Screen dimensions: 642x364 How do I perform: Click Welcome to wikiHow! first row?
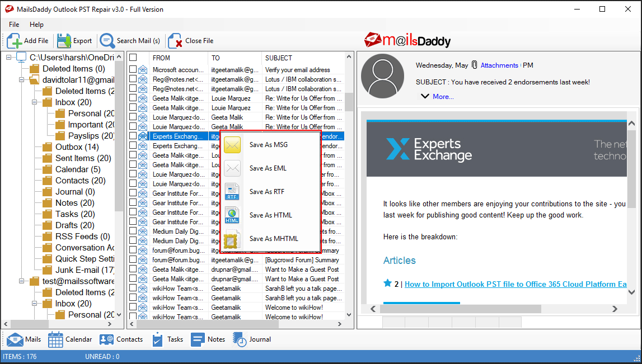point(294,307)
